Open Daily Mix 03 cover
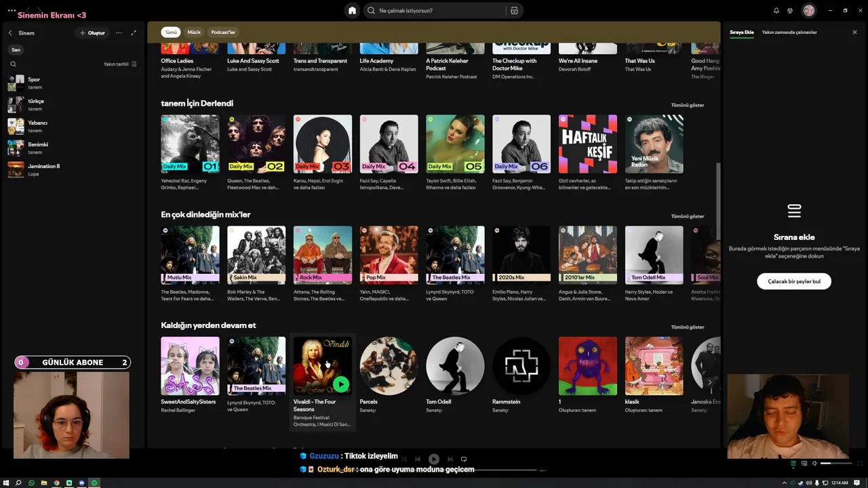The height and width of the screenshot is (488, 868). click(323, 144)
